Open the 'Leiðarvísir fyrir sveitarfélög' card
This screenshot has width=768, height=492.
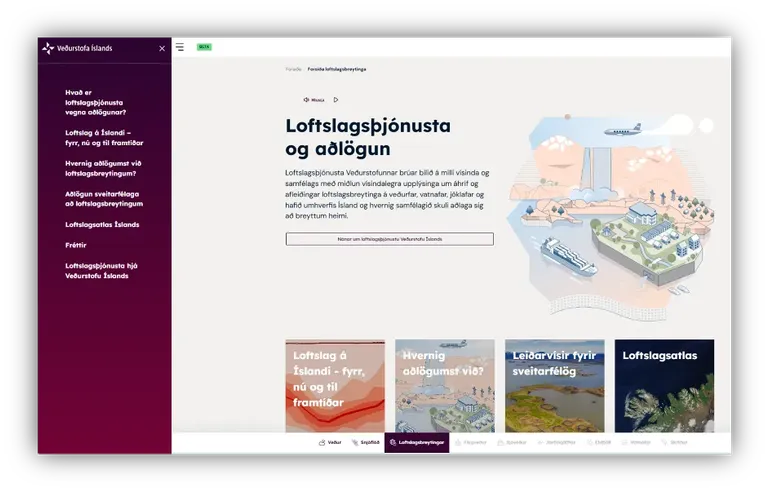[554, 386]
